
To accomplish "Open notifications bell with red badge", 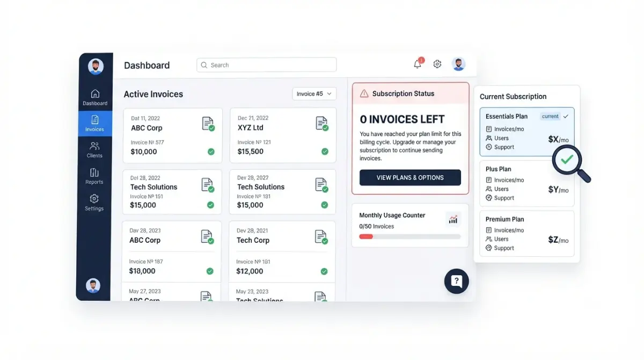I will pyautogui.click(x=418, y=63).
